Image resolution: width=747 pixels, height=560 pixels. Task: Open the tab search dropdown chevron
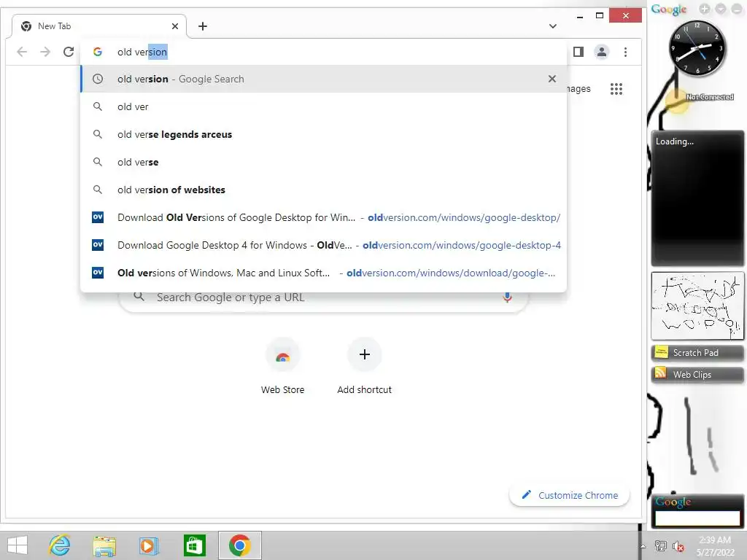click(553, 26)
